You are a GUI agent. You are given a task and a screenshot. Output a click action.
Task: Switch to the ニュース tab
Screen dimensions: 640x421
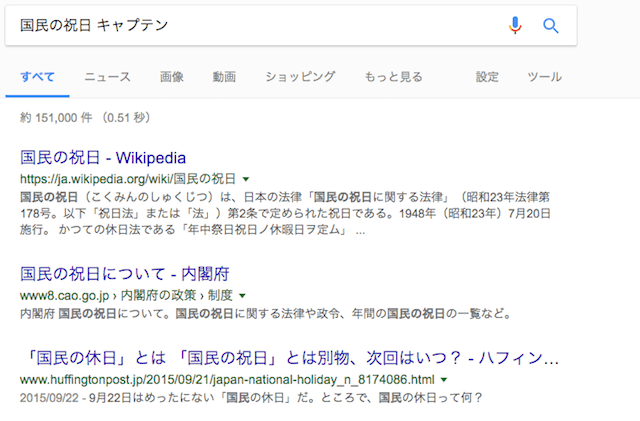click(x=107, y=77)
